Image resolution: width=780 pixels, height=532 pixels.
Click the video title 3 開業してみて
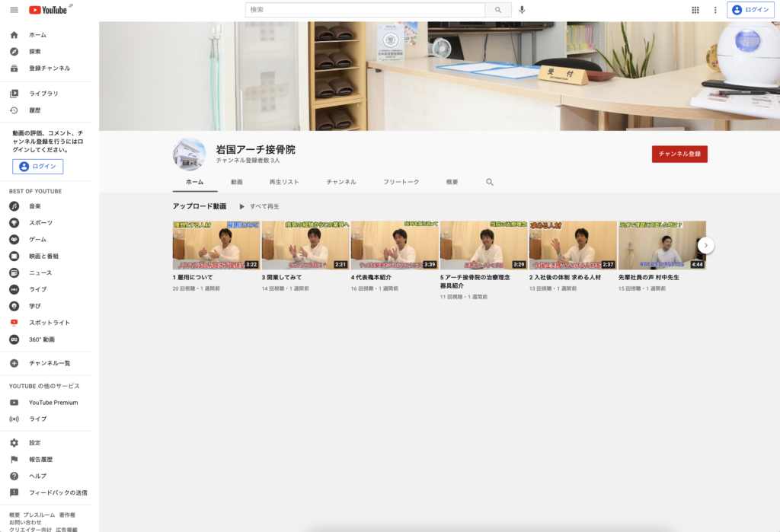[x=282, y=278]
